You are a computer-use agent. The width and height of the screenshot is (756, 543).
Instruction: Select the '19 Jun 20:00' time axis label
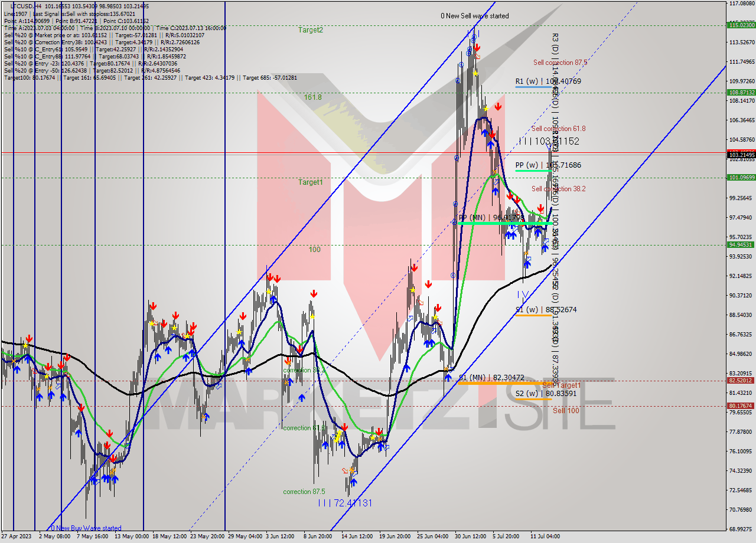[x=395, y=537]
